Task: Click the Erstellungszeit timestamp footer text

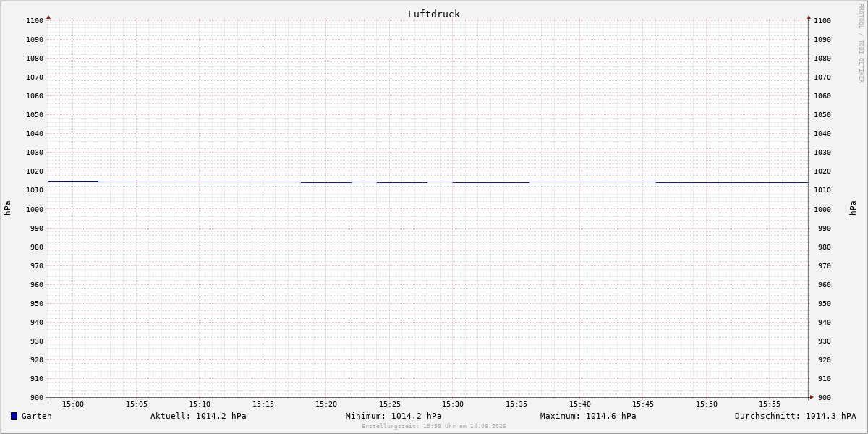Action: coord(434,427)
